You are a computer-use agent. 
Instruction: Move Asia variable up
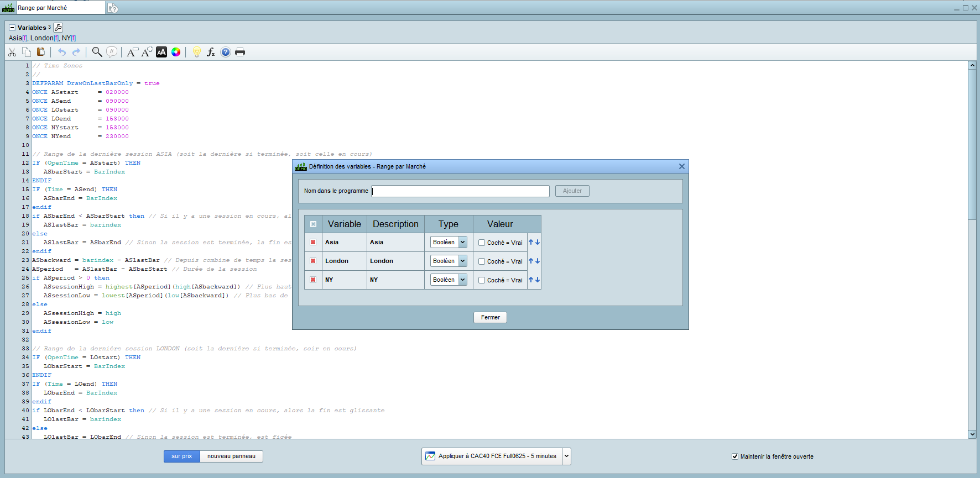[x=531, y=242]
